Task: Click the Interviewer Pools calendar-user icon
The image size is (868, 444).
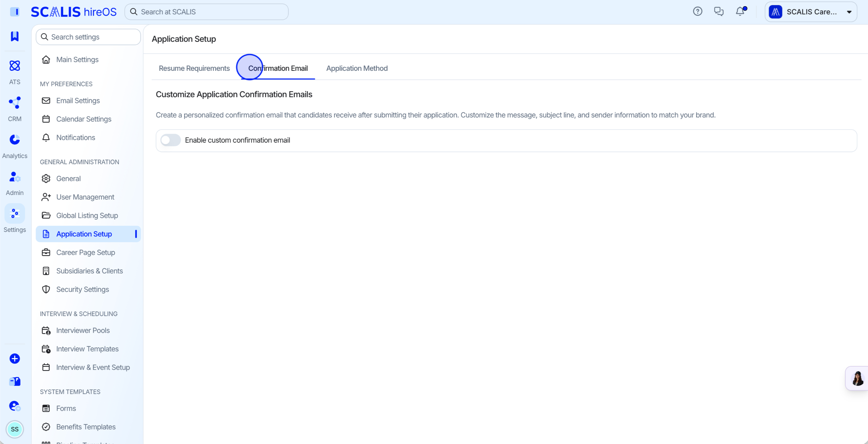Action: pos(46,330)
